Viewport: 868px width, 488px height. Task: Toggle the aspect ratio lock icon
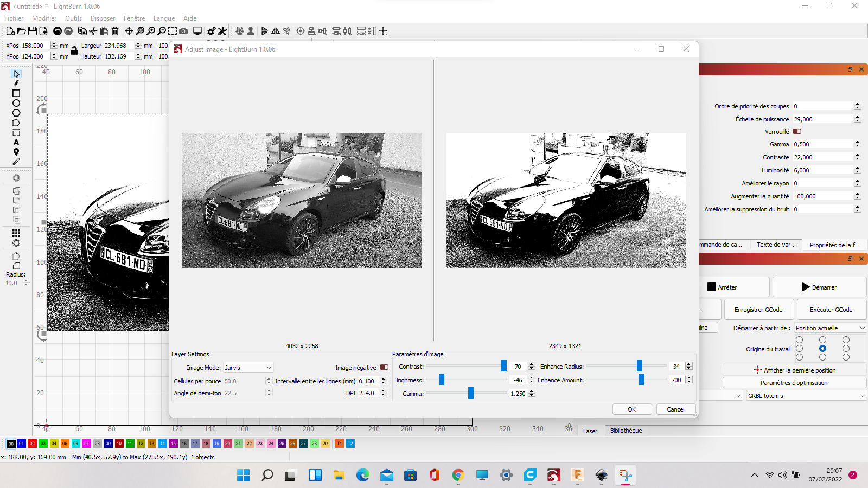coord(74,50)
